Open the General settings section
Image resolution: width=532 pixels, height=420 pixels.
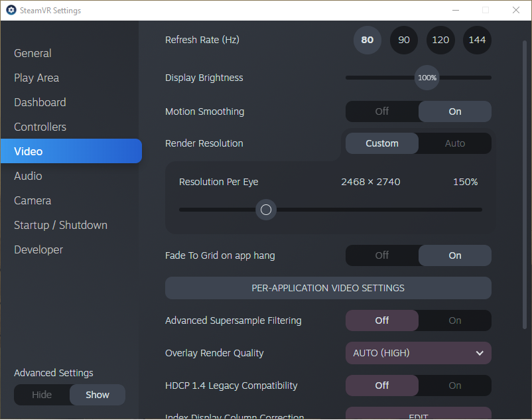(x=33, y=53)
